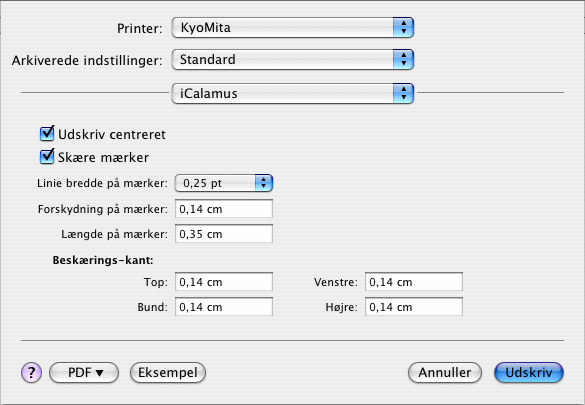The width and height of the screenshot is (585, 405).
Task: Open the Standard presets dropdown
Action: [x=292, y=60]
